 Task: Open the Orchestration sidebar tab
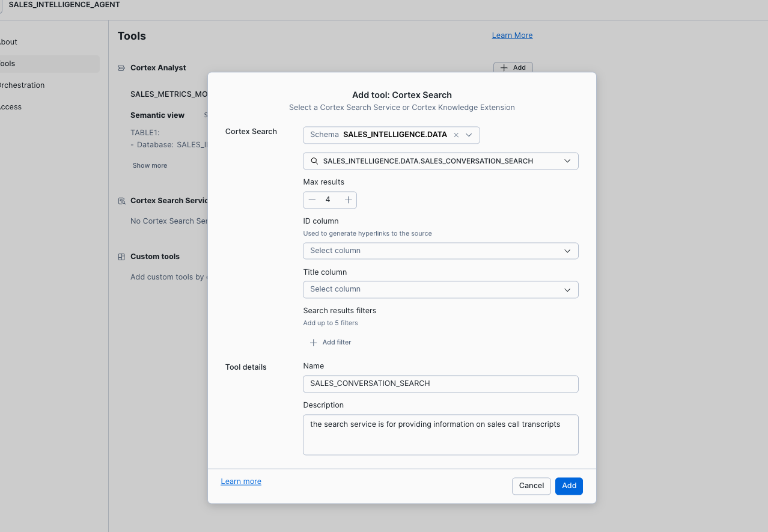click(22, 85)
